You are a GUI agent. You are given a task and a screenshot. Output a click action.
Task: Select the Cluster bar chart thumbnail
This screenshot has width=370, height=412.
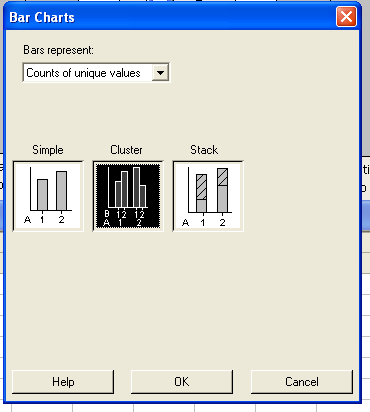[x=128, y=196]
